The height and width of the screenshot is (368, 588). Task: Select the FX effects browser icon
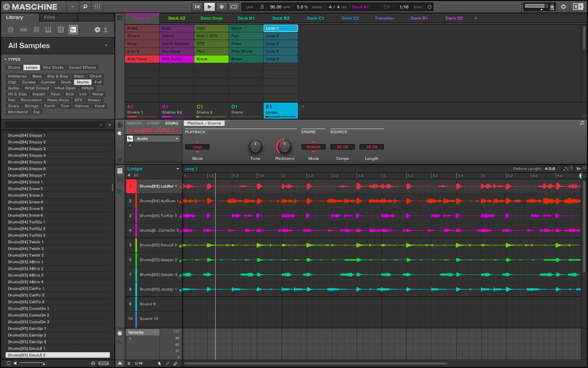click(61, 30)
